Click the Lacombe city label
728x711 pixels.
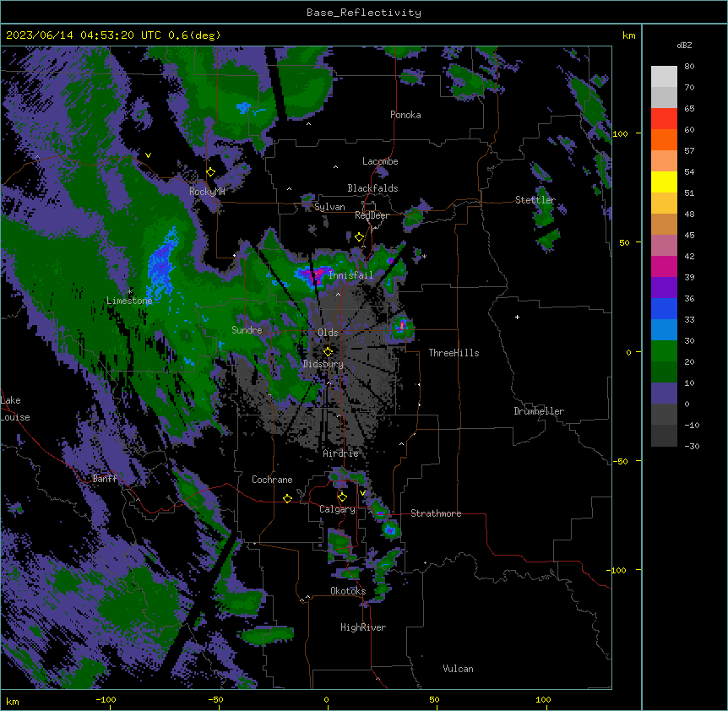pyautogui.click(x=380, y=161)
